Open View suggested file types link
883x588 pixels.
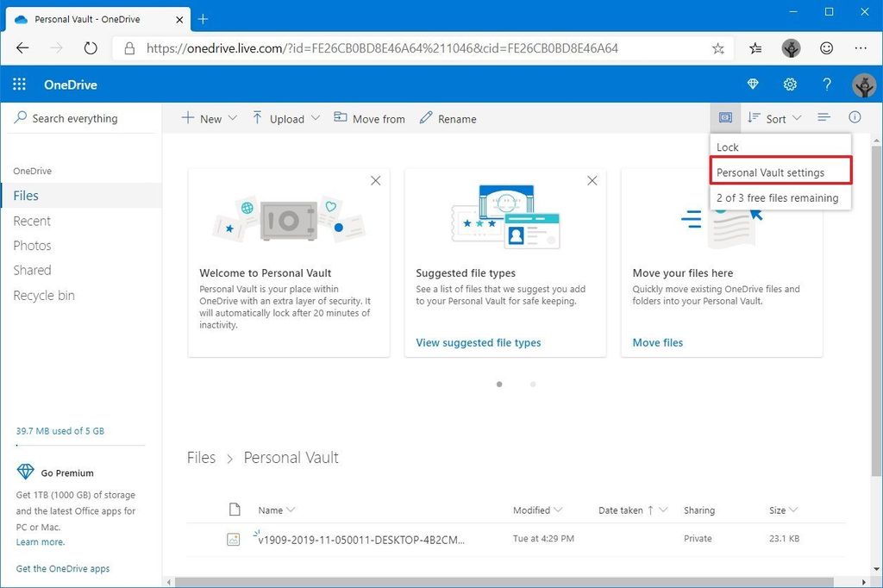pyautogui.click(x=478, y=342)
